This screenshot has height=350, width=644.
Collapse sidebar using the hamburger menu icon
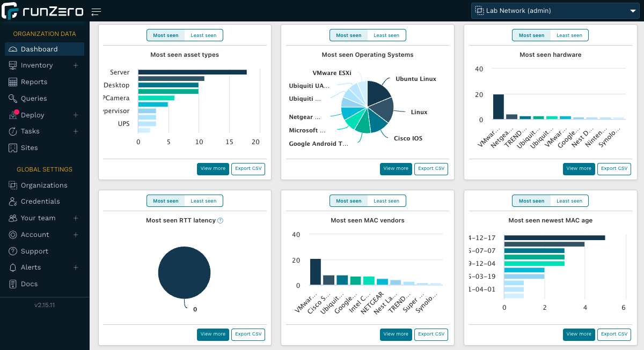pyautogui.click(x=96, y=12)
